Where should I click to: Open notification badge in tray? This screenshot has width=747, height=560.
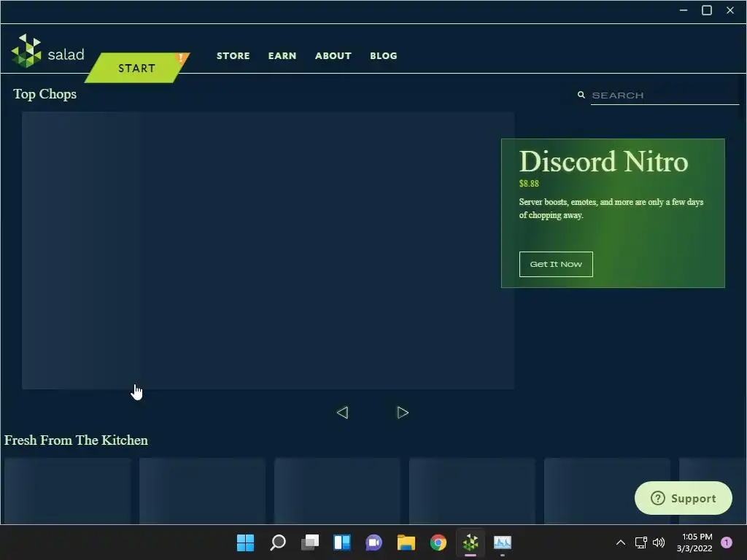(727, 542)
